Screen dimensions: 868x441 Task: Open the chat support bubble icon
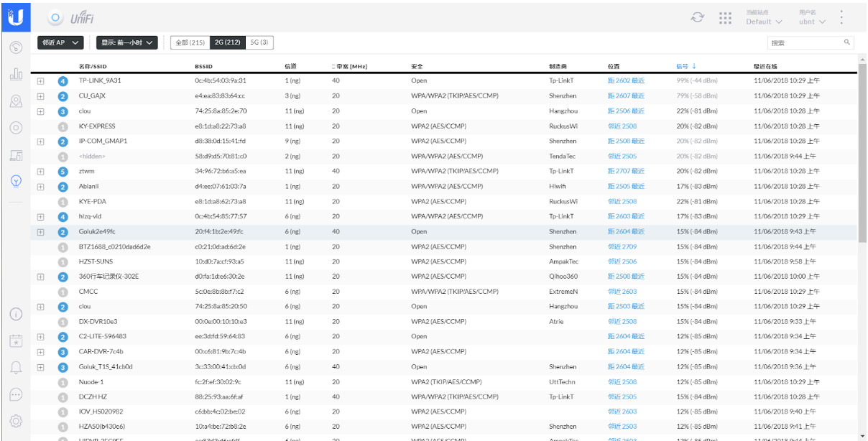[16, 394]
